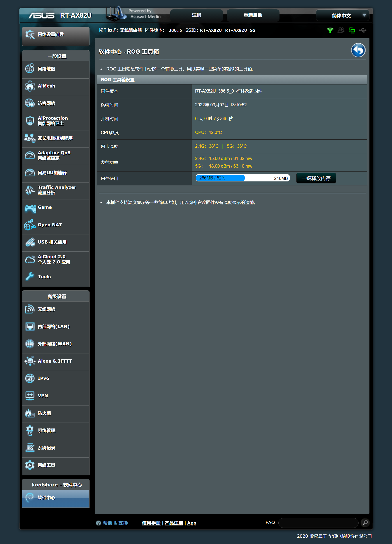Click the 注销 logout button
This screenshot has height=544, width=392.
click(197, 15)
